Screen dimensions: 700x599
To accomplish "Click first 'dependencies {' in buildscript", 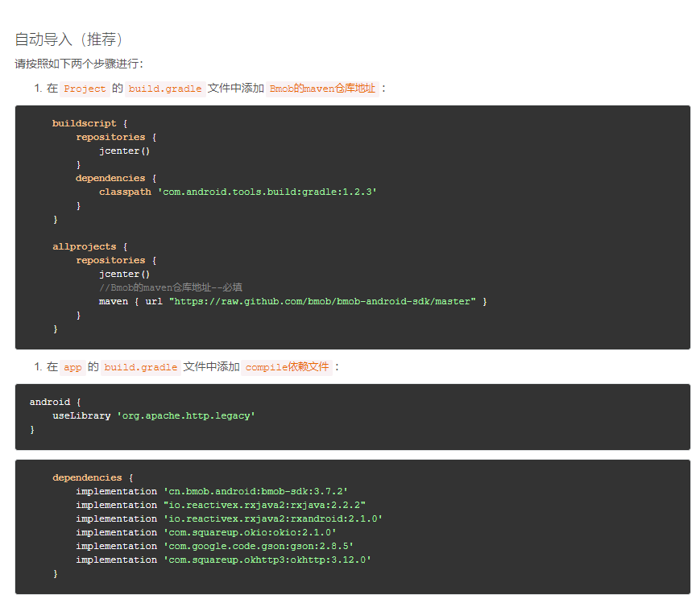I will (116, 178).
